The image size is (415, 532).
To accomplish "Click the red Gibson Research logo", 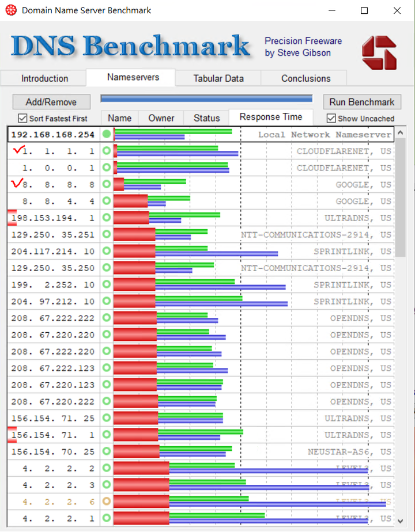I will pyautogui.click(x=379, y=52).
